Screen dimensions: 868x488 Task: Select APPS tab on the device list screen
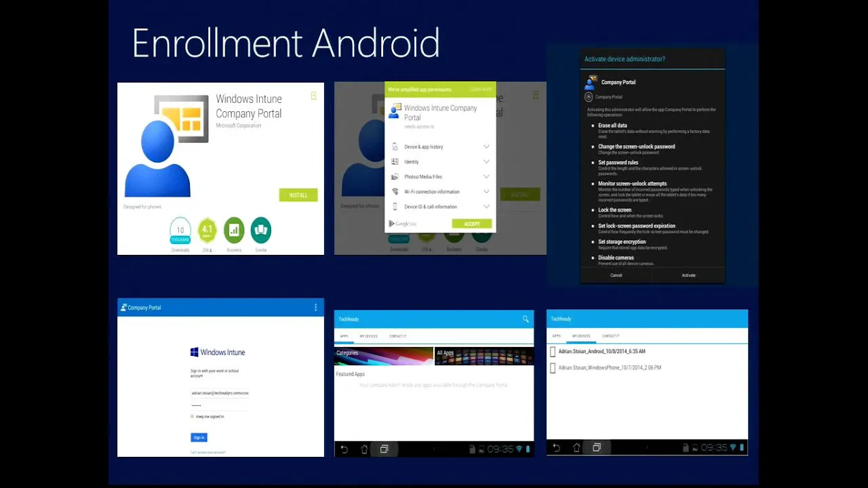coord(557,336)
